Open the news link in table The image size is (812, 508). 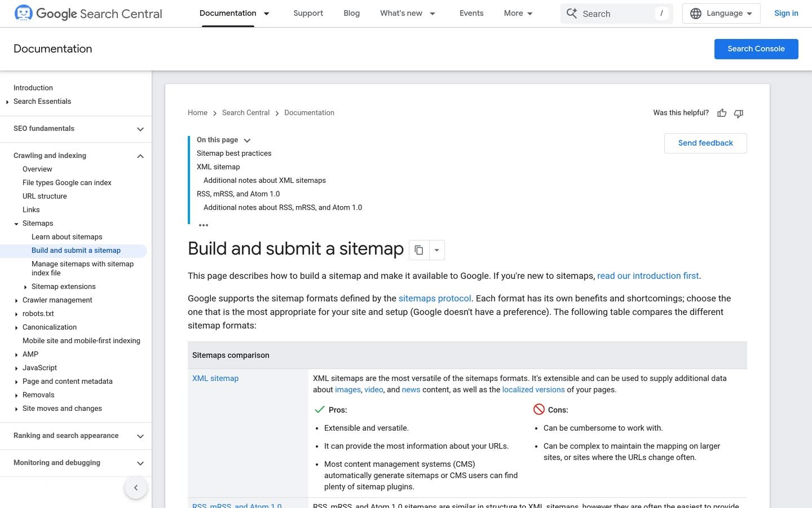coord(411,390)
